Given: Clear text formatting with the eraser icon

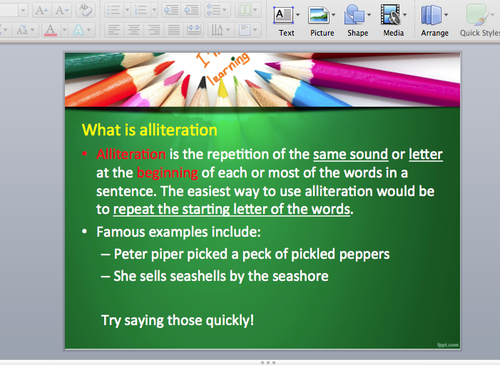Looking at the screenshot, I should (85, 10).
